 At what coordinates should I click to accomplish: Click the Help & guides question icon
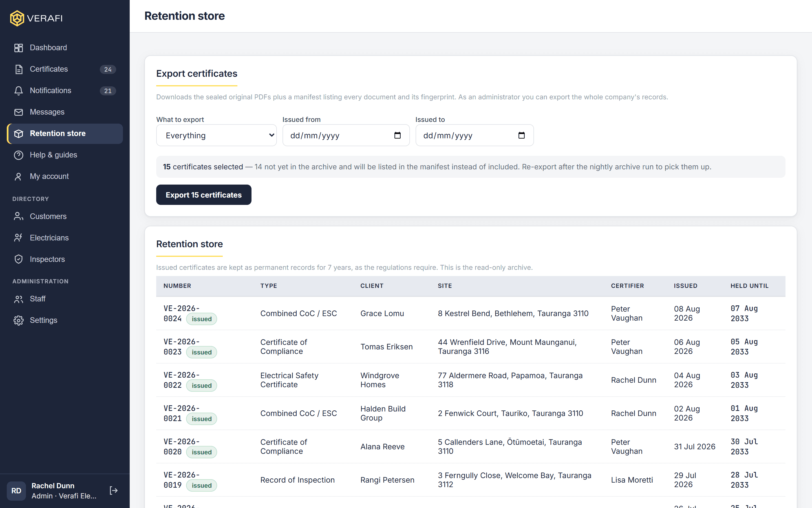point(18,155)
